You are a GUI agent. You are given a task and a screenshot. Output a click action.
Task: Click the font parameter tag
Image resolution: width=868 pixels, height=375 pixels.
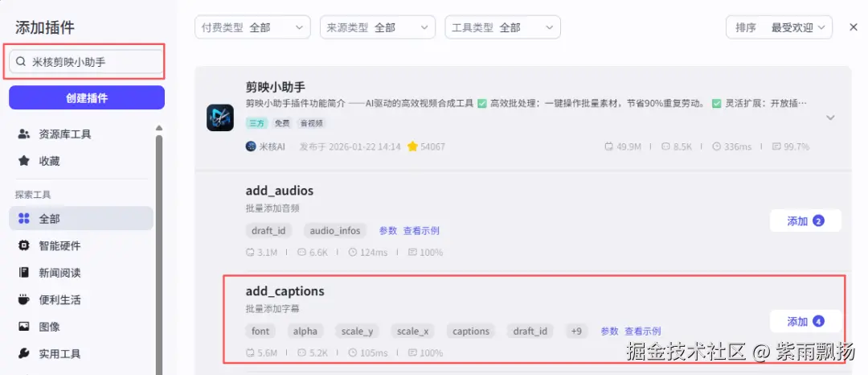[260, 332]
